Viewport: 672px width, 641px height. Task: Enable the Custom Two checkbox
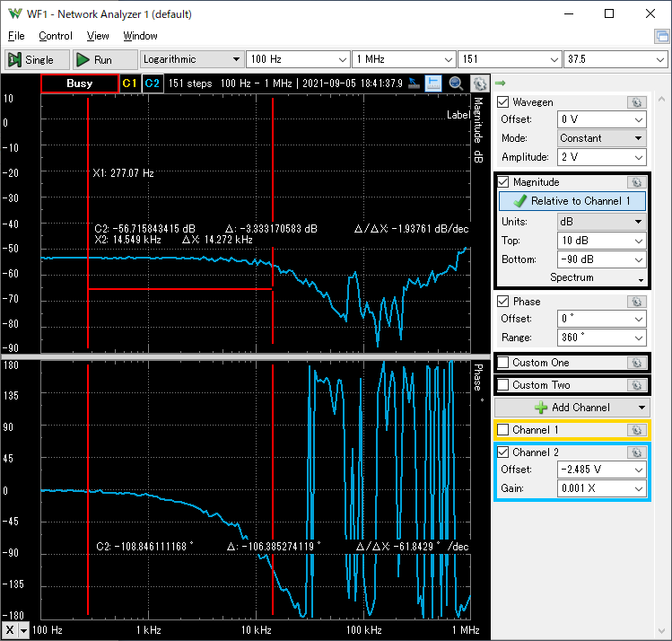tap(503, 384)
